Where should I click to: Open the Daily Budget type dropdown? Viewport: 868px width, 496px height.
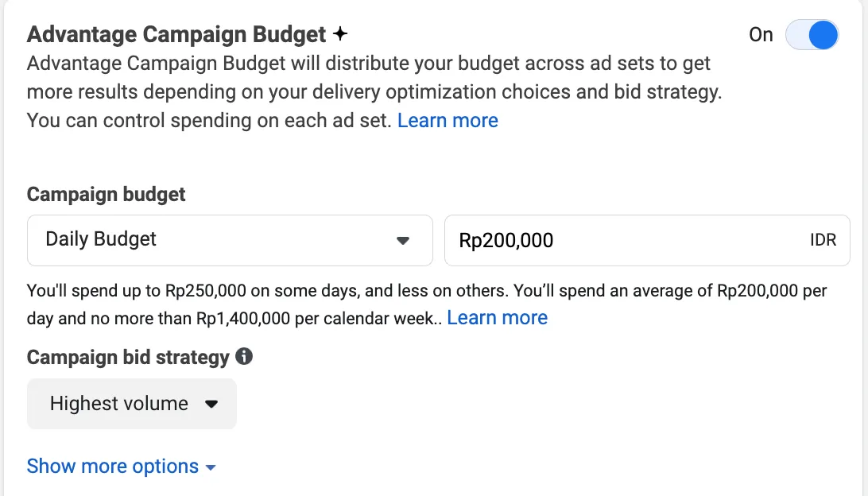230,240
